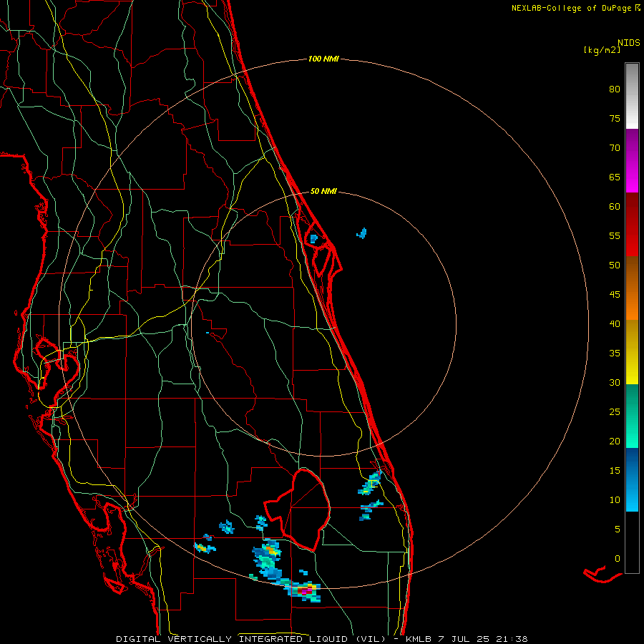Click the storm cell with the magenta core
Screen dimensions: 644x644
[304, 591]
